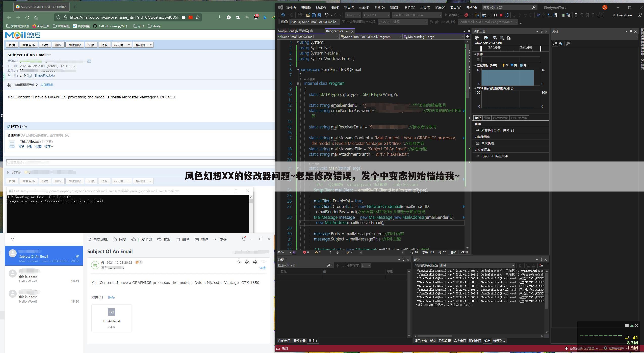Toggle auto-hide pin on Watch 1 panel

pos(403,259)
